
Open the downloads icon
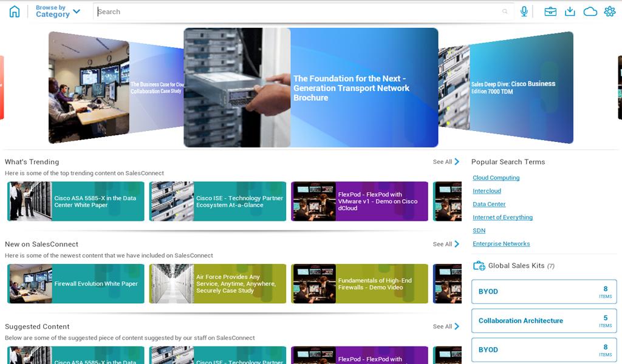pyautogui.click(x=570, y=12)
